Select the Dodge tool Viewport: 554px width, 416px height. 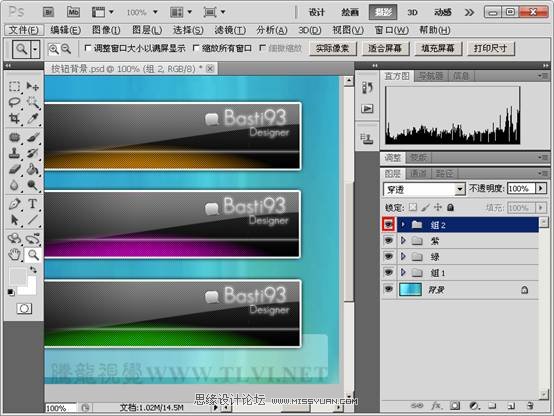[33, 185]
